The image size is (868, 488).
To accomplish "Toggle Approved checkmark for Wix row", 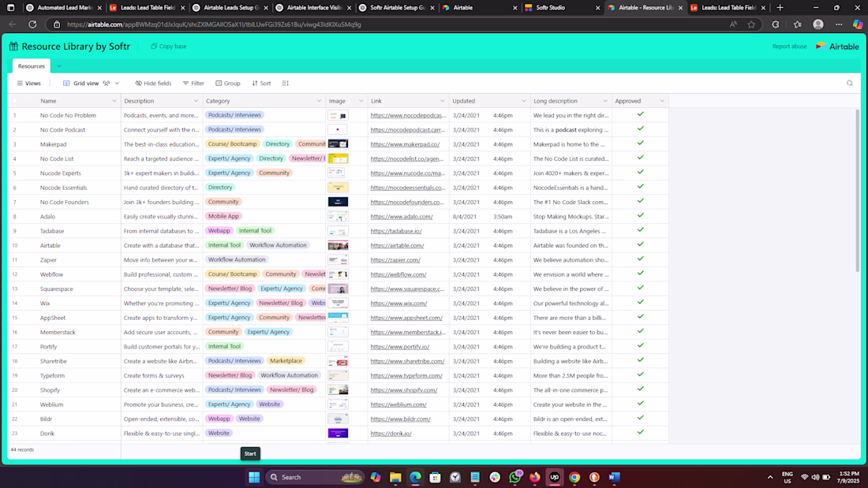I will point(641,303).
